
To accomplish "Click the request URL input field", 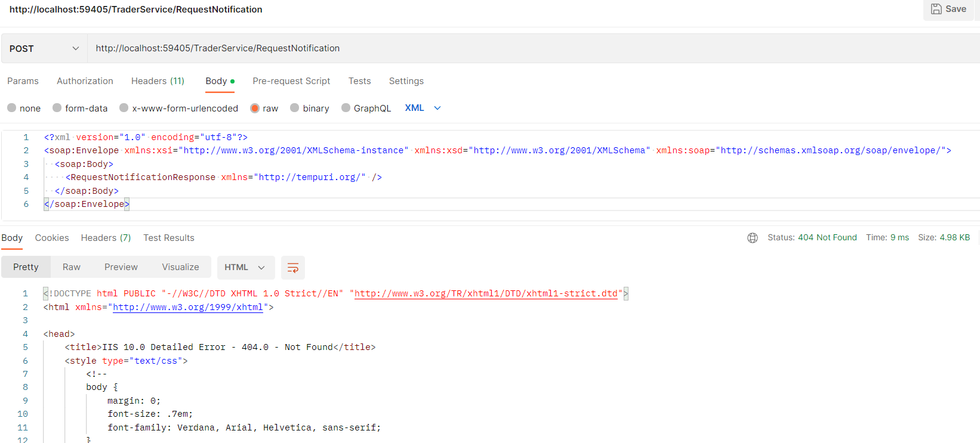I will (534, 48).
